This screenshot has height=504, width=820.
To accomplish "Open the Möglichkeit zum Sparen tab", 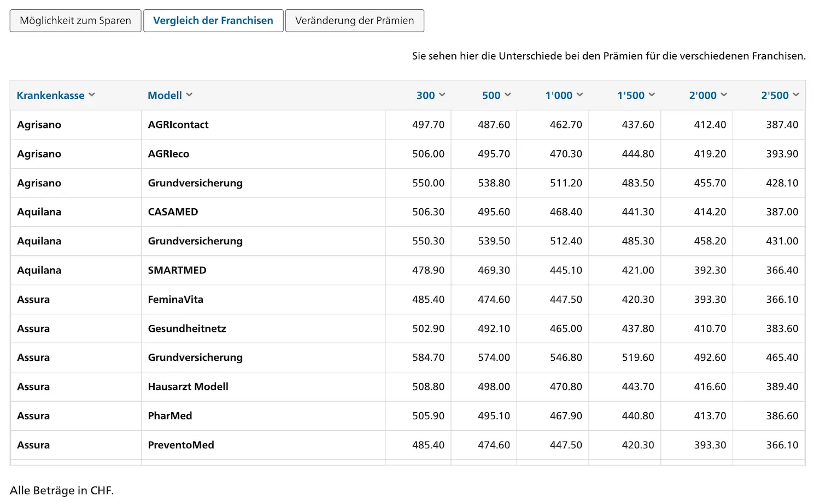I will 75,21.
